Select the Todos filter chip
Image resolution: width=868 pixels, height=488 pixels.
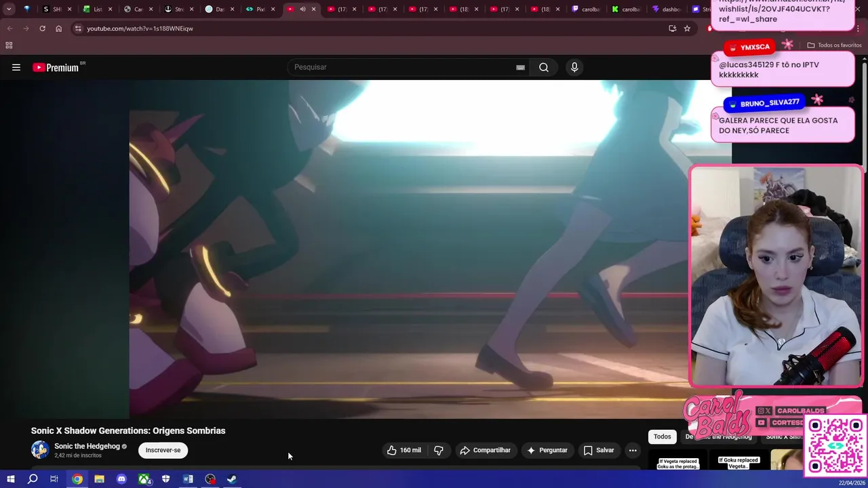pos(663,436)
